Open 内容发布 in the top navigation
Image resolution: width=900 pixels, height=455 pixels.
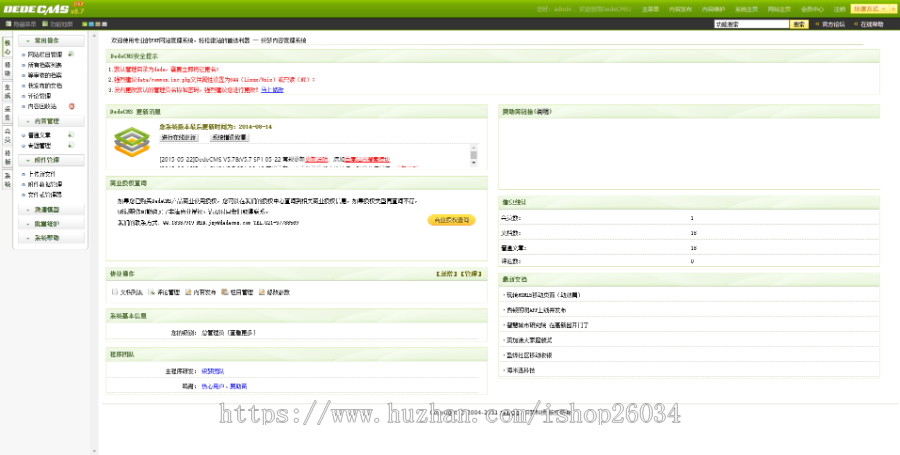(679, 9)
